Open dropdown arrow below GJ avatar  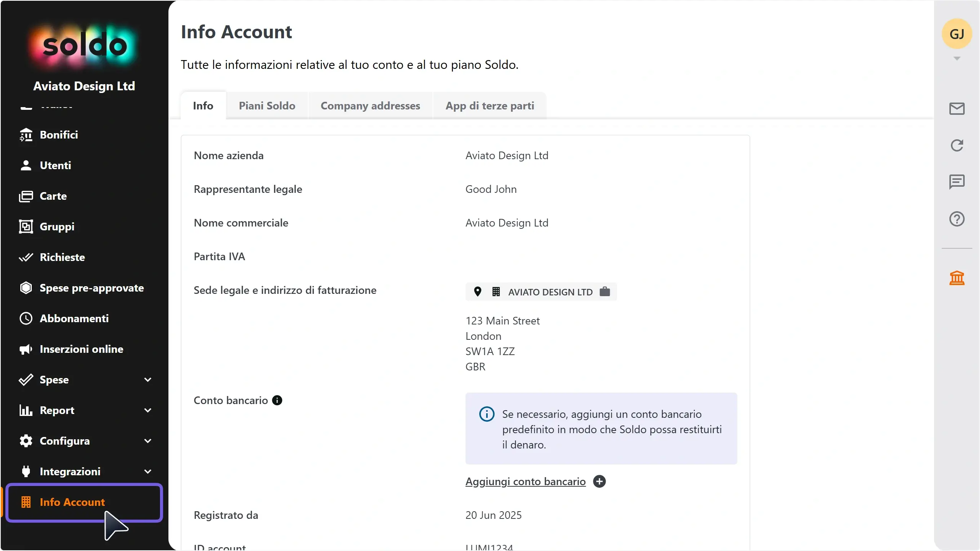pyautogui.click(x=957, y=59)
